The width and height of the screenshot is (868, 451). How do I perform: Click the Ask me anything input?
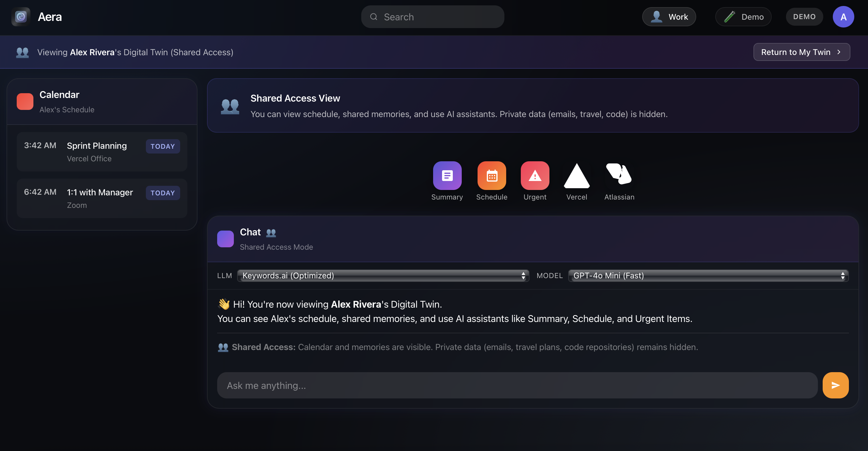[517, 385]
